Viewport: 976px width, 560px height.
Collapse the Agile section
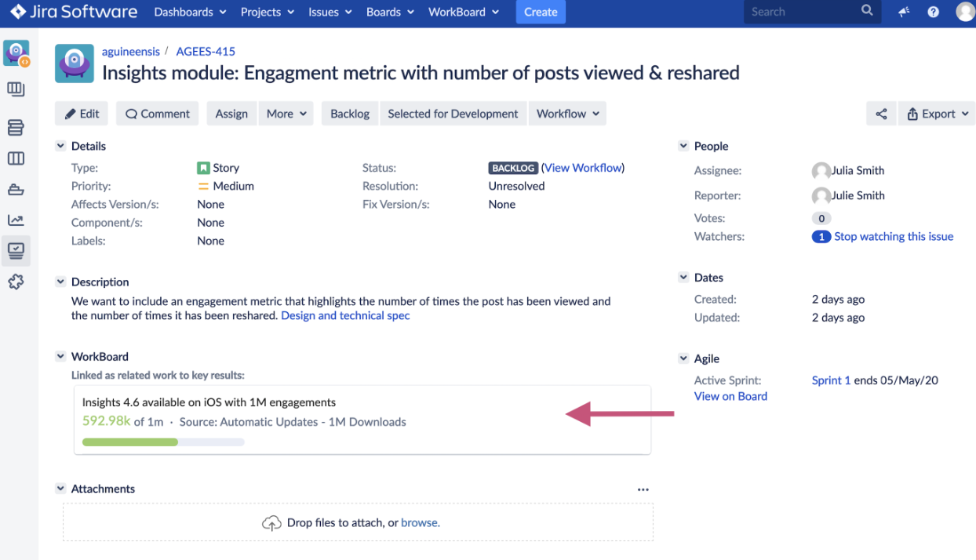(x=683, y=358)
